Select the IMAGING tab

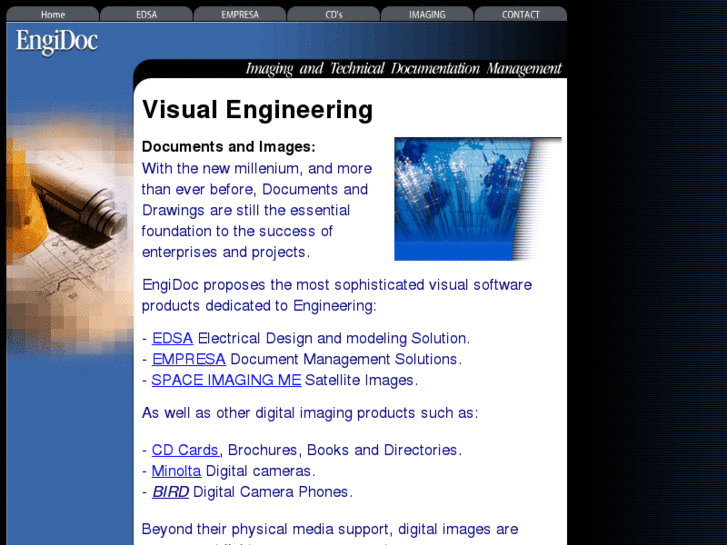tap(427, 14)
